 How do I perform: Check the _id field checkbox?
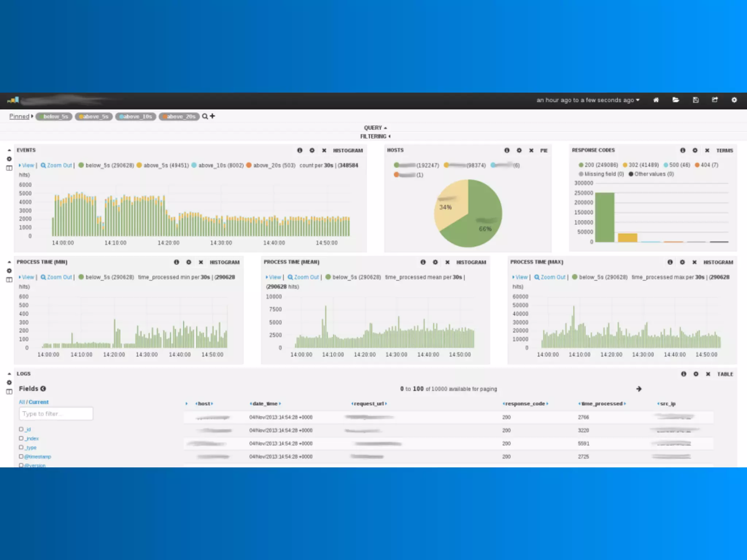[21, 429]
